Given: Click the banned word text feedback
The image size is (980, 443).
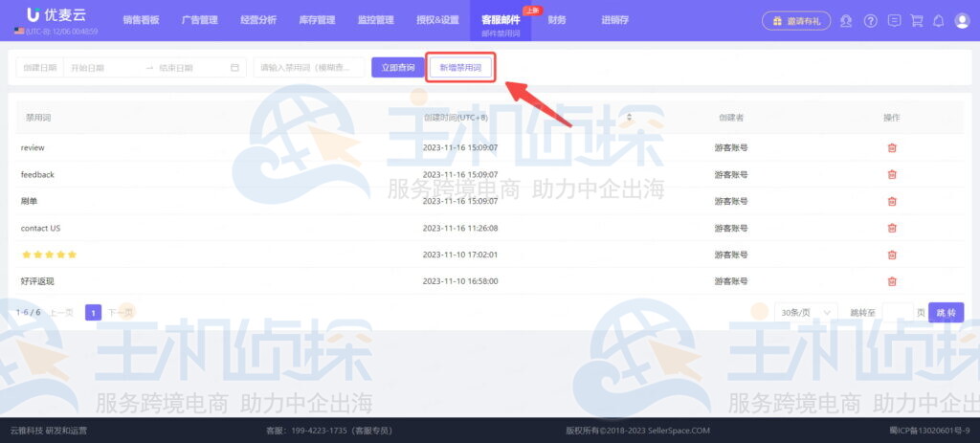Looking at the screenshot, I should [x=37, y=174].
